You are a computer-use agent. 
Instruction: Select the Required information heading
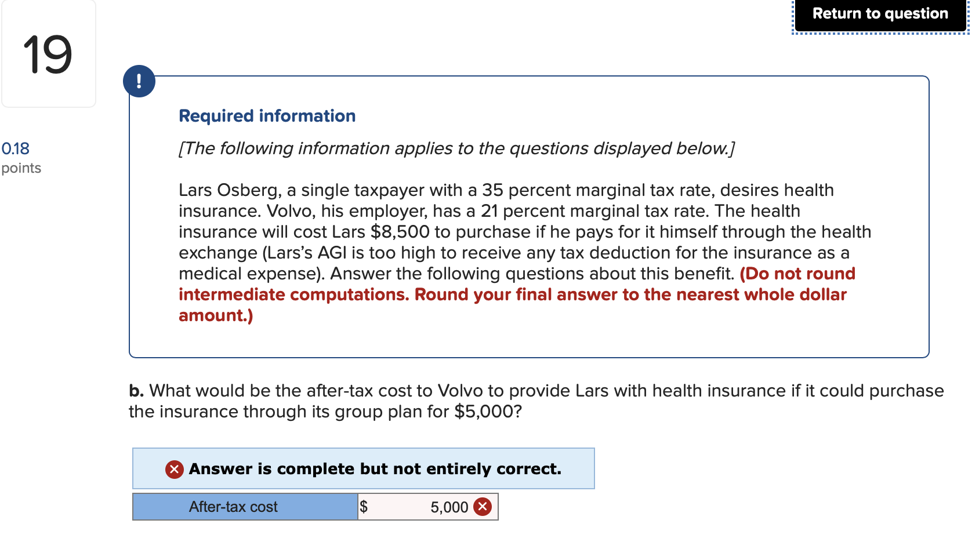[x=267, y=115]
